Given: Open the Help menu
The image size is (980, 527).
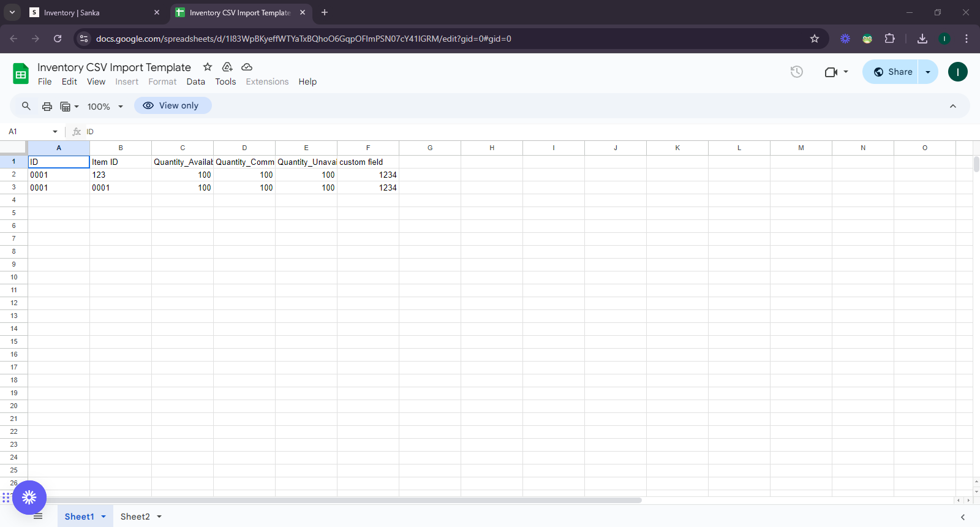Looking at the screenshot, I should click(x=307, y=82).
